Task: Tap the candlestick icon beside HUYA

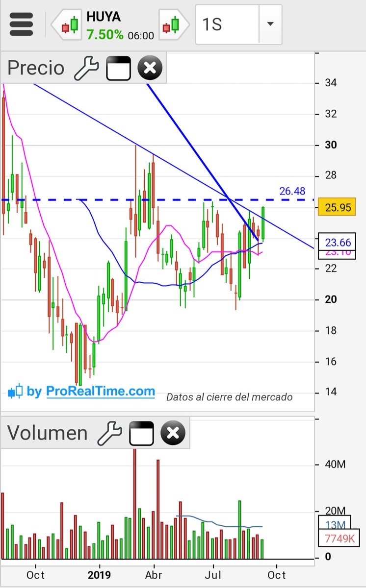Action: (67, 24)
